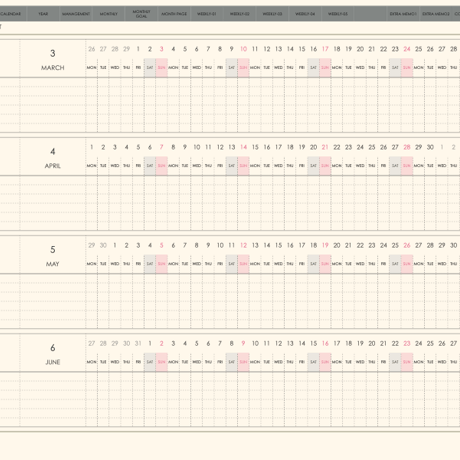460x460 pixels.
Task: Click date 26 in the May row
Action: click(x=407, y=245)
